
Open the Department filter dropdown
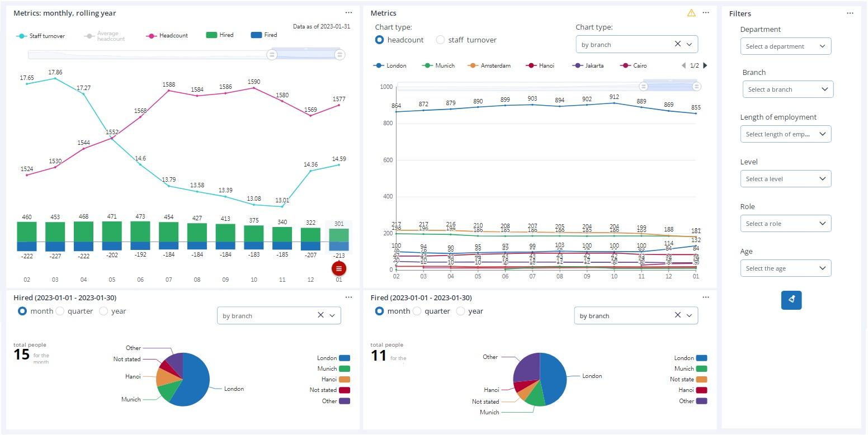click(x=785, y=46)
